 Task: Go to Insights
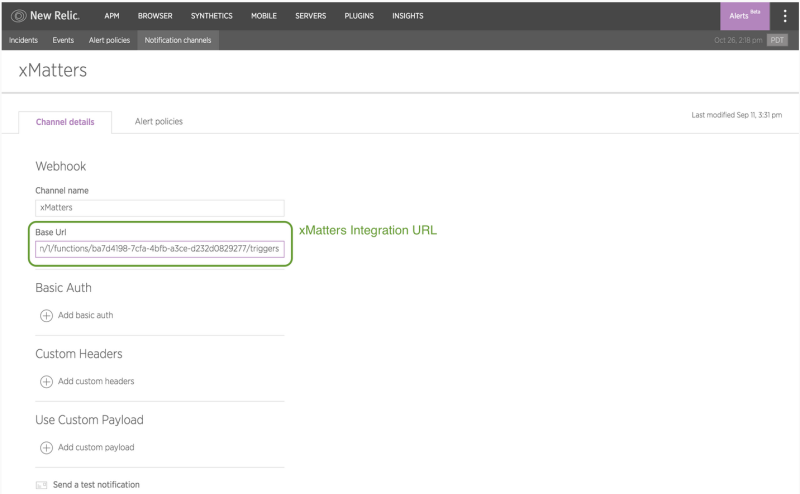click(x=407, y=15)
